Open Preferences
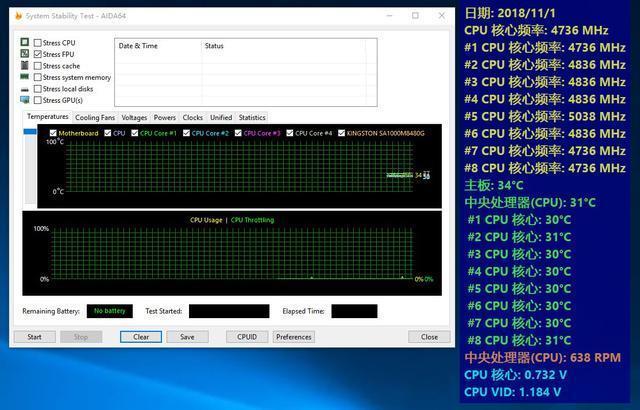This screenshot has width=640, height=410. (x=294, y=337)
